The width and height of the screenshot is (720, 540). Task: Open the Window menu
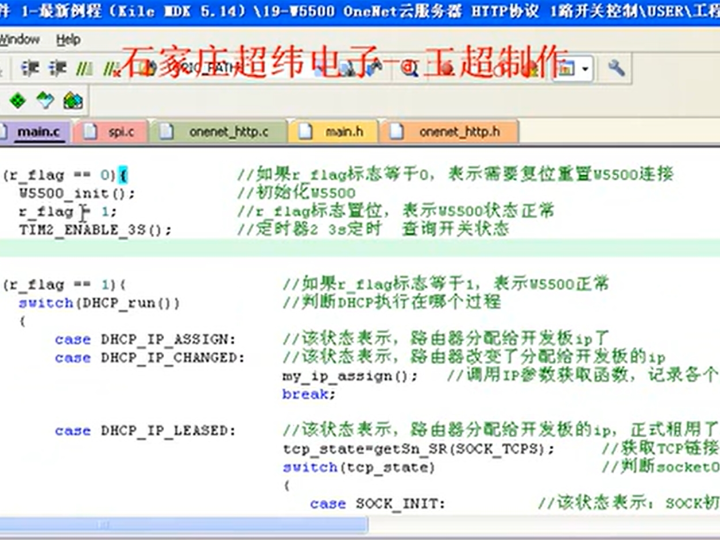click(x=20, y=39)
